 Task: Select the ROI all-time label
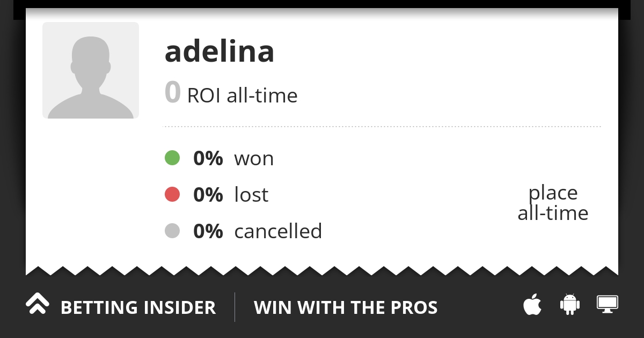(242, 95)
